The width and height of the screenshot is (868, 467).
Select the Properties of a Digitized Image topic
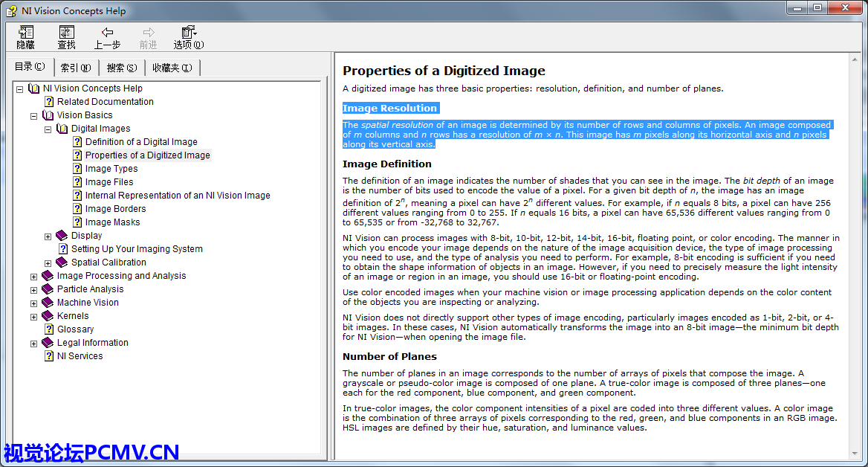pos(147,155)
